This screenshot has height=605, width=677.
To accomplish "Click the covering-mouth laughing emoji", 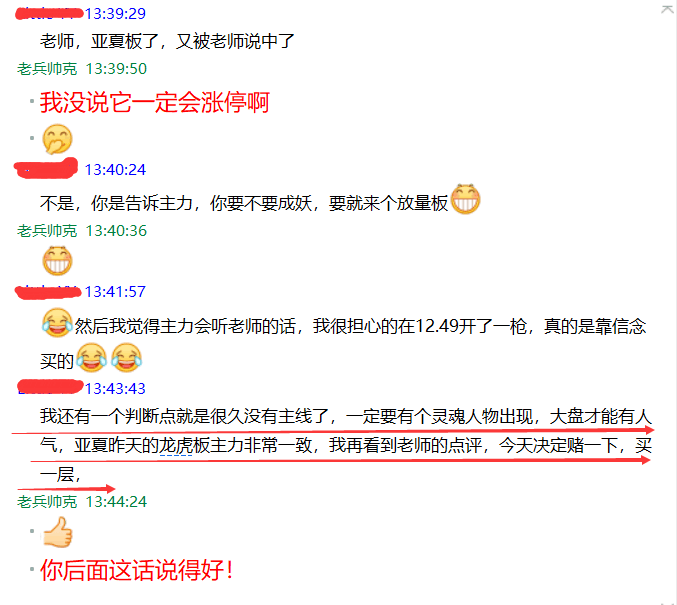I will (x=57, y=139).
